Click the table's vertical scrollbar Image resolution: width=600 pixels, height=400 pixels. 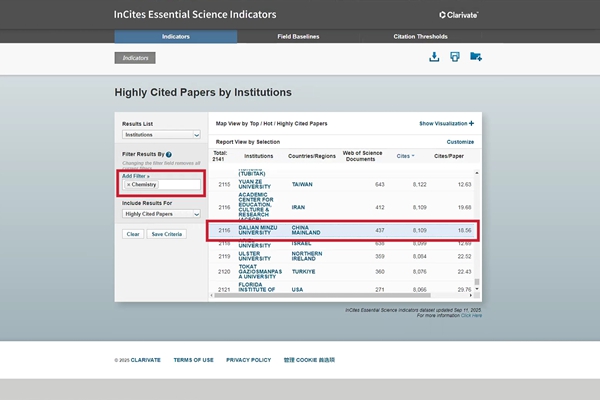point(477,230)
